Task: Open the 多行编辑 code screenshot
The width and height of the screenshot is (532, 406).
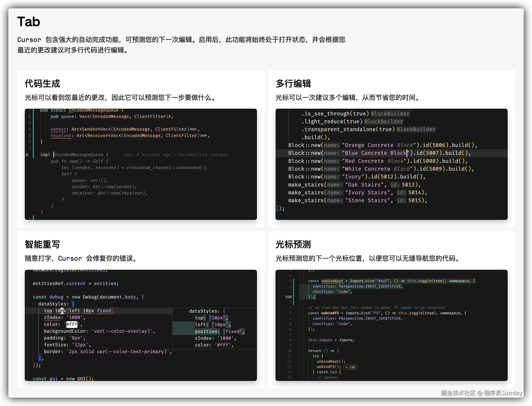Action: pyautogui.click(x=391, y=164)
